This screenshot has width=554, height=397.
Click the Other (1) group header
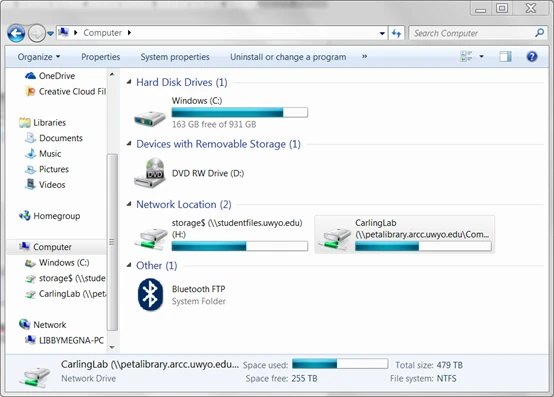pyautogui.click(x=157, y=265)
